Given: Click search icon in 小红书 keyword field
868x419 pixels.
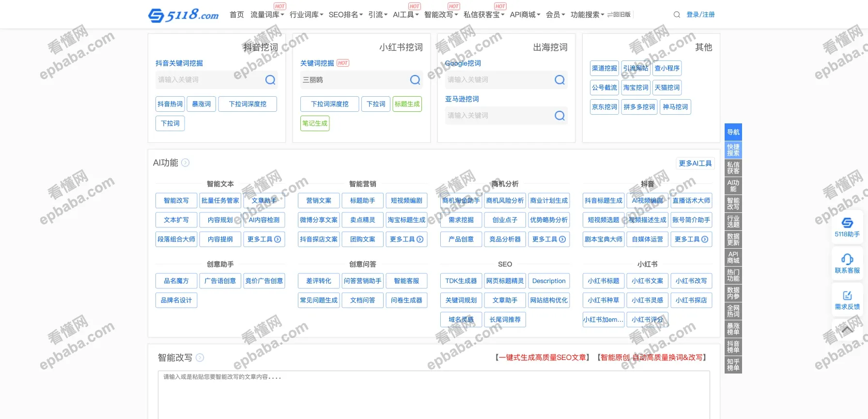Looking at the screenshot, I should coord(415,80).
